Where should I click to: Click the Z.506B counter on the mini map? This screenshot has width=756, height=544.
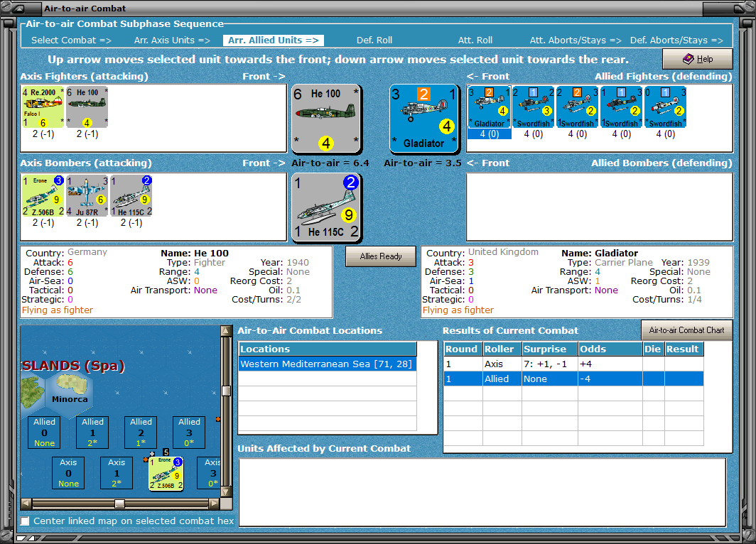click(x=166, y=474)
